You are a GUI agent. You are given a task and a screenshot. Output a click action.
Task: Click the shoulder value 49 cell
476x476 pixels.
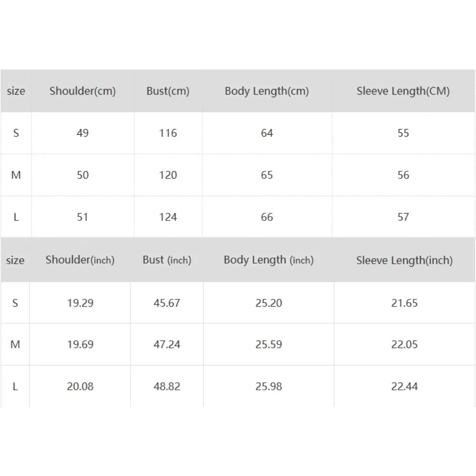82,133
